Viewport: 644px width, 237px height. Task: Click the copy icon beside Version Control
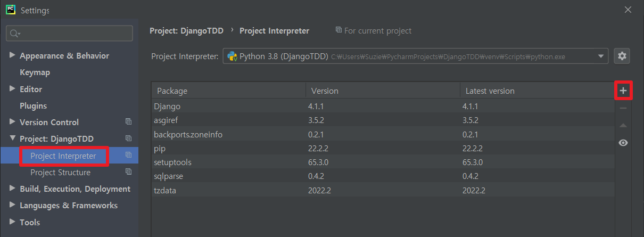(128, 122)
